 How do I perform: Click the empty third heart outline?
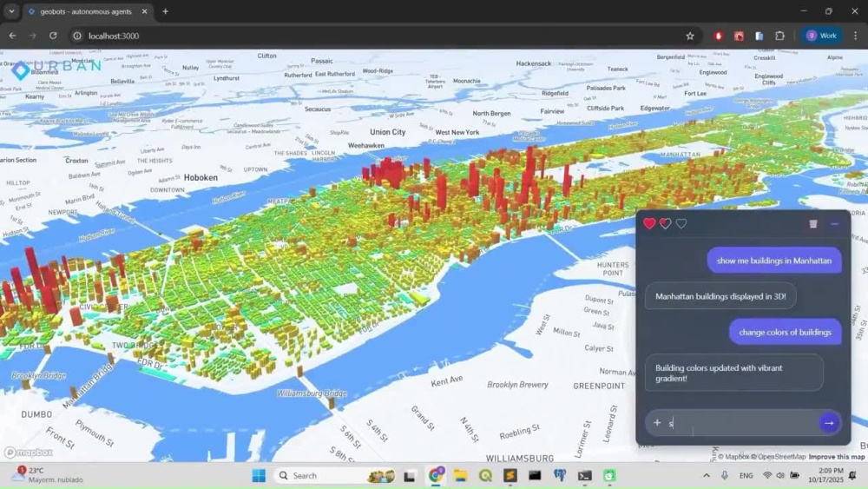(681, 223)
